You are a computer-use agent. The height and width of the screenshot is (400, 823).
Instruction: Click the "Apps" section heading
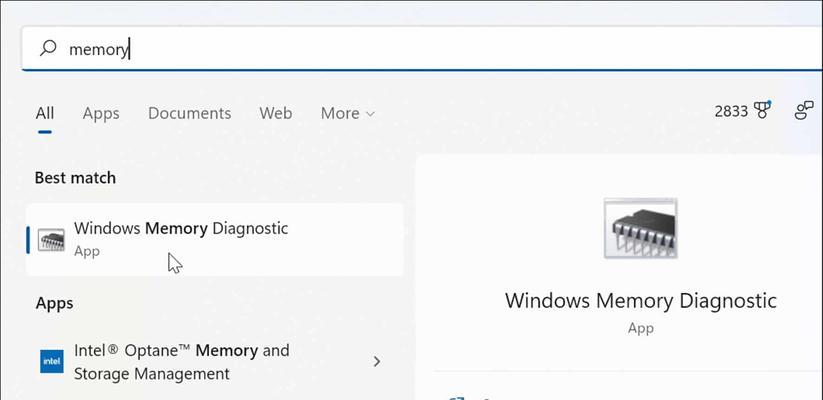coord(55,303)
